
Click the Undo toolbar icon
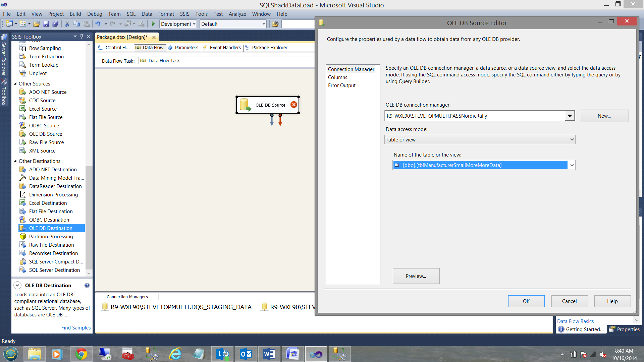pos(98,24)
